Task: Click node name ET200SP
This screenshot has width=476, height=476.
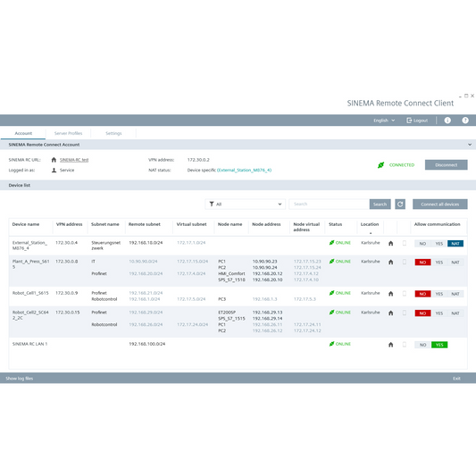Action: click(x=227, y=313)
